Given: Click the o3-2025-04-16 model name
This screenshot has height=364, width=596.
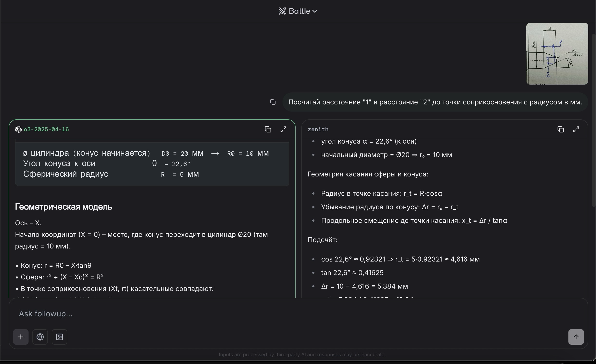Looking at the screenshot, I should 46,130.
